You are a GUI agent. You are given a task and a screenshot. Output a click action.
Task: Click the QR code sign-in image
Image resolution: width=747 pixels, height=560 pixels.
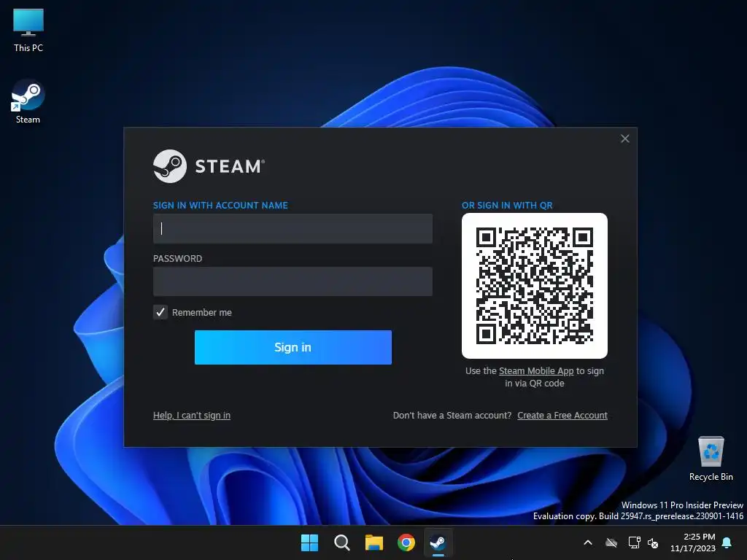pos(535,286)
